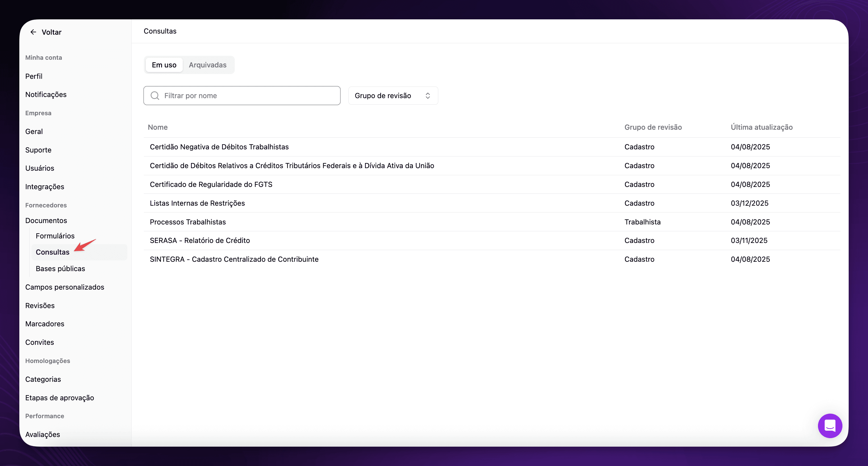This screenshot has height=466, width=868.
Task: Go to Formulários in sidebar
Action: pyautogui.click(x=55, y=236)
